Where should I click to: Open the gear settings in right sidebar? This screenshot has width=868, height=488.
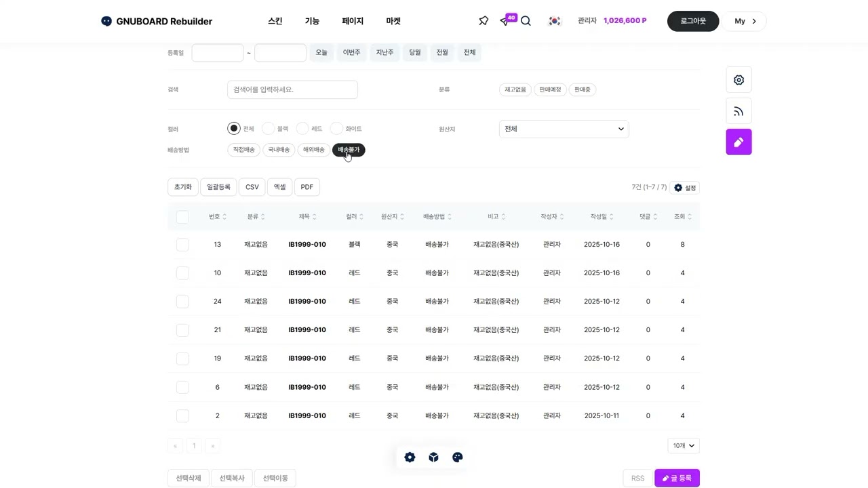(x=738, y=80)
